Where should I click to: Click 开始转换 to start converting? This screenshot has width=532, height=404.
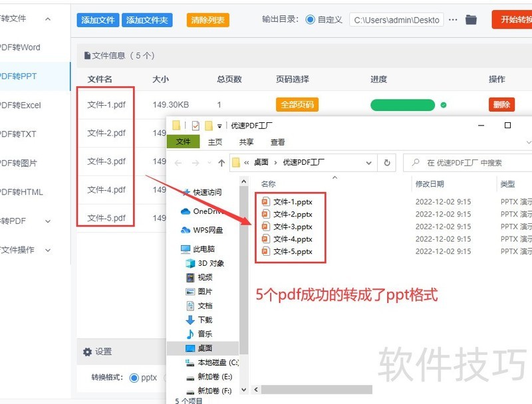tap(515, 19)
